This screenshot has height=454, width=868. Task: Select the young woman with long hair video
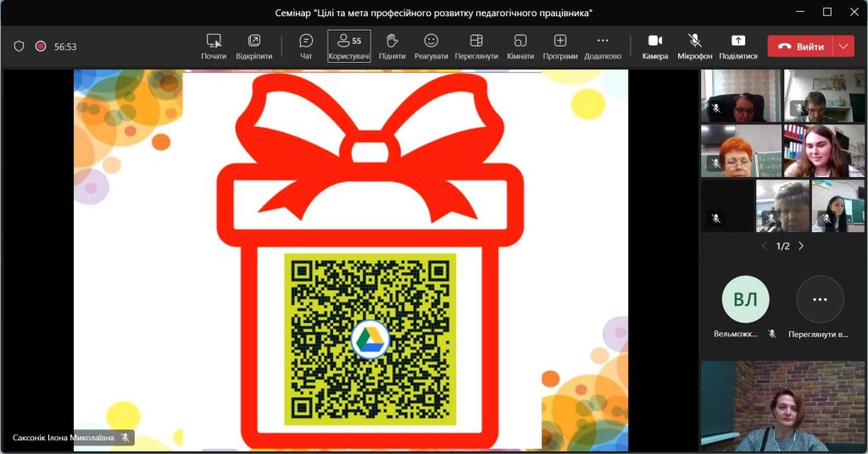click(824, 151)
